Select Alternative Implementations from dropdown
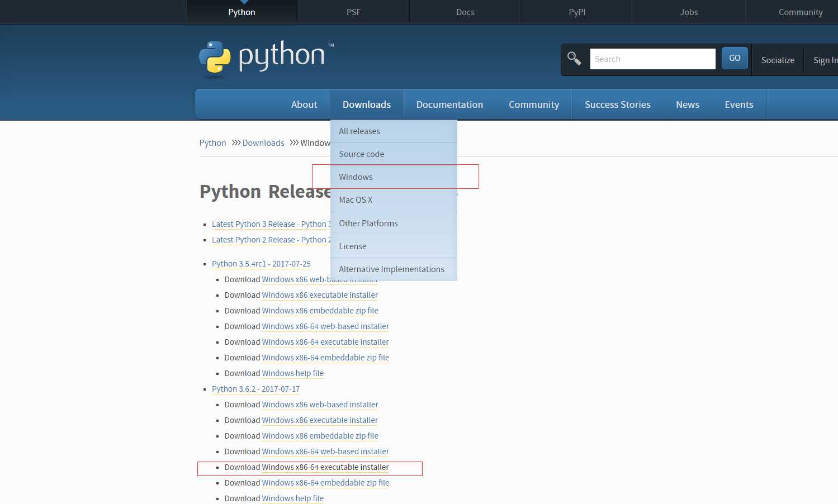 click(x=394, y=269)
